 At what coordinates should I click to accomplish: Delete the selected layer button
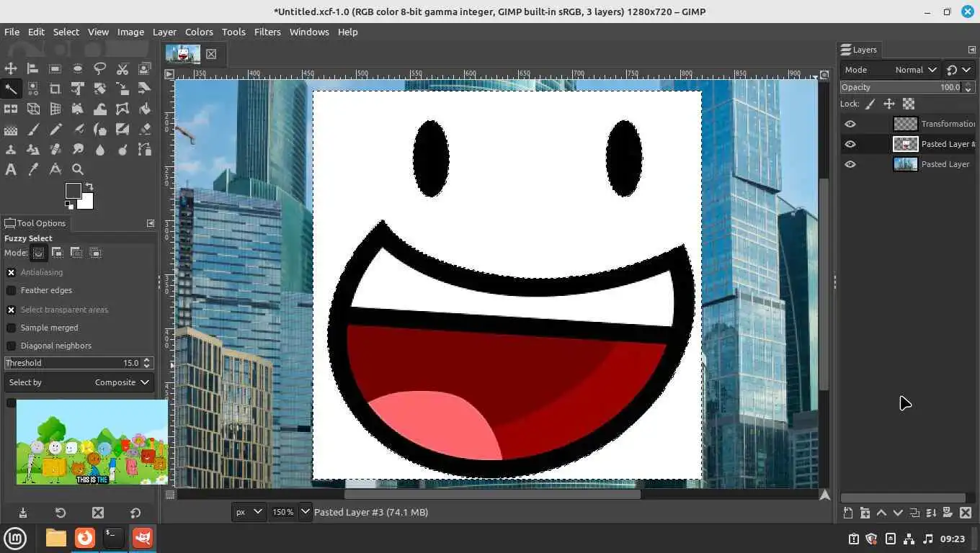(966, 513)
